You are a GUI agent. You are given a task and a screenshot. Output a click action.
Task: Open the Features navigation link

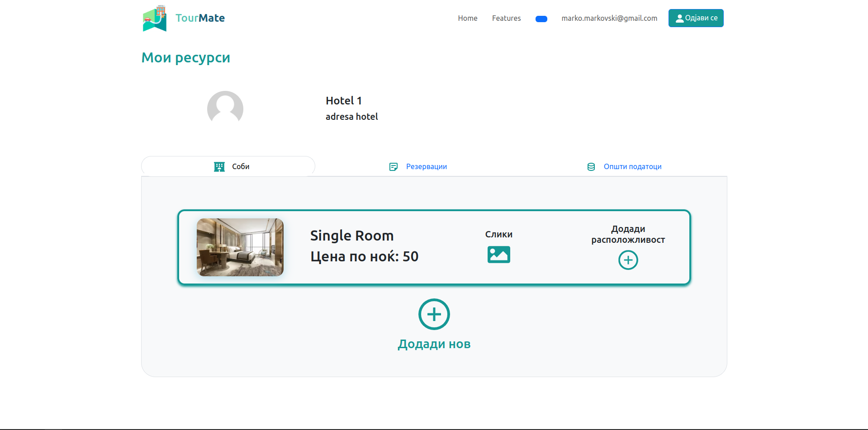[506, 18]
